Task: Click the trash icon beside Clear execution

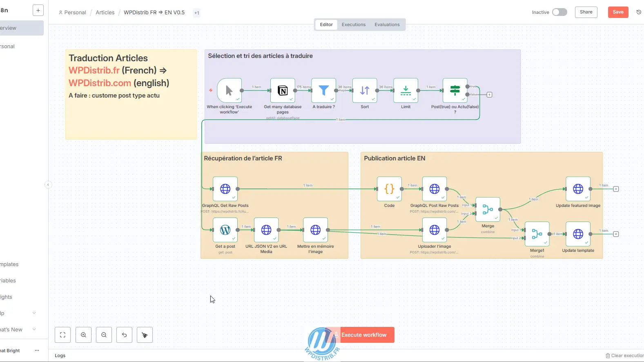Action: [608, 355]
